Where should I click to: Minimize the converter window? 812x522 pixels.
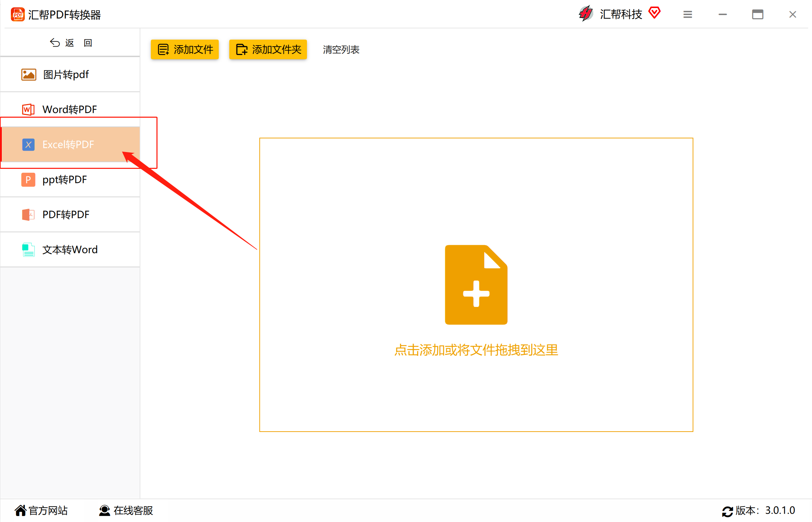(x=723, y=14)
